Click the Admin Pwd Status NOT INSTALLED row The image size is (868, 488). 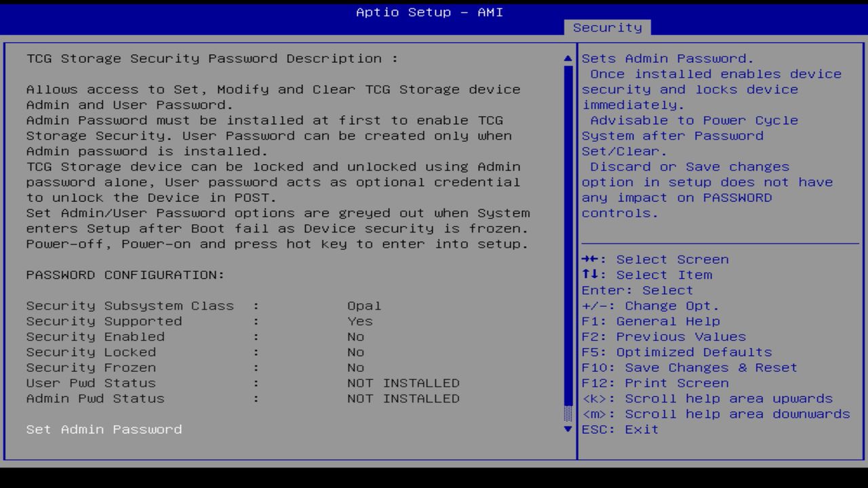click(x=243, y=399)
